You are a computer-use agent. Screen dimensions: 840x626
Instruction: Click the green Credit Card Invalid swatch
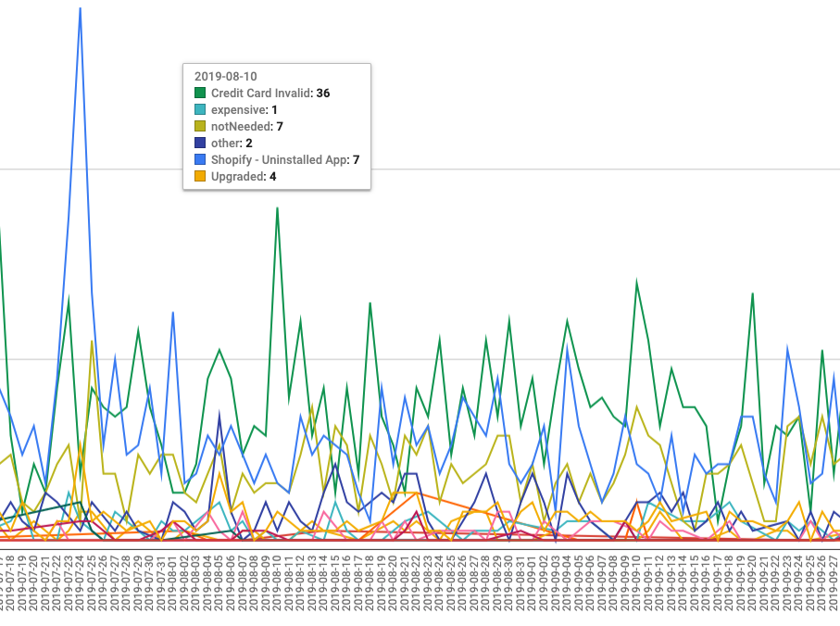pos(199,94)
